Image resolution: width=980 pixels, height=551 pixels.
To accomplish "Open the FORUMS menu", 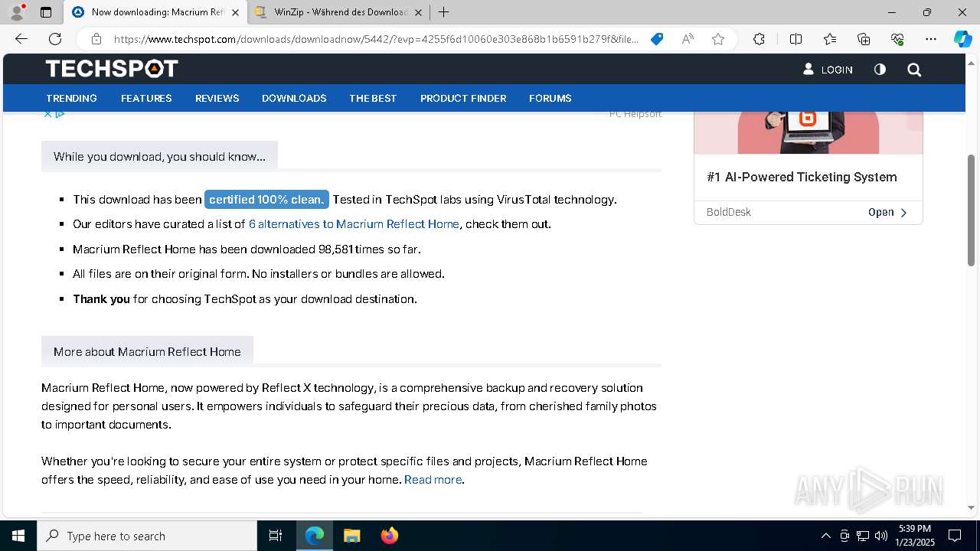I will tap(550, 98).
